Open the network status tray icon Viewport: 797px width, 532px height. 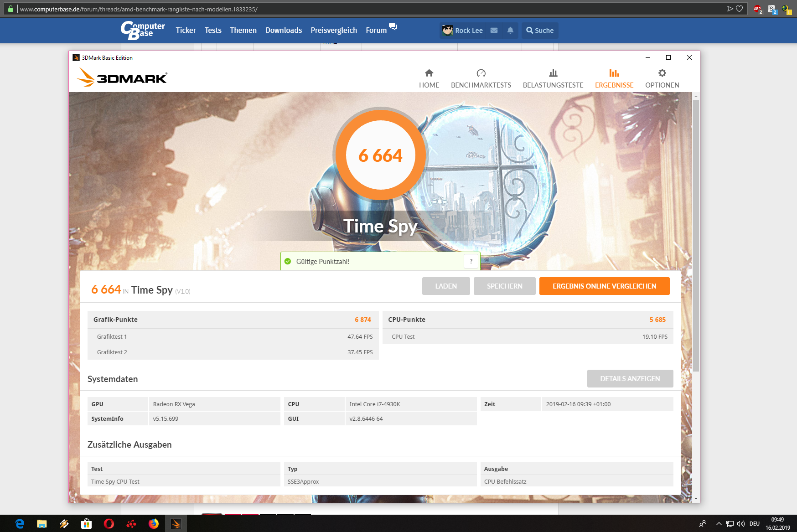pyautogui.click(x=730, y=524)
